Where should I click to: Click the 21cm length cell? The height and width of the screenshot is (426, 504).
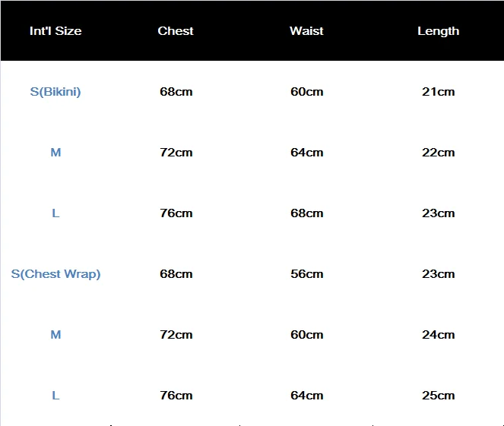pos(438,92)
